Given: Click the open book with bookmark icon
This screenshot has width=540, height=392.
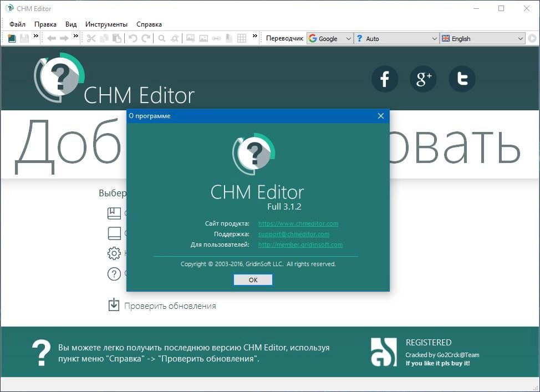Looking at the screenshot, I should 114,213.
